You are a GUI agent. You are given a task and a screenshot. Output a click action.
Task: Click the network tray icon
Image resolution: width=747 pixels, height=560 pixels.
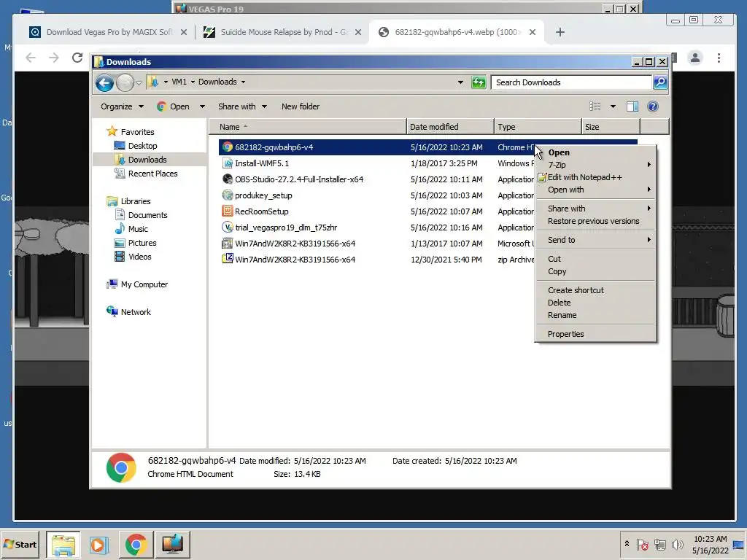tap(659, 544)
